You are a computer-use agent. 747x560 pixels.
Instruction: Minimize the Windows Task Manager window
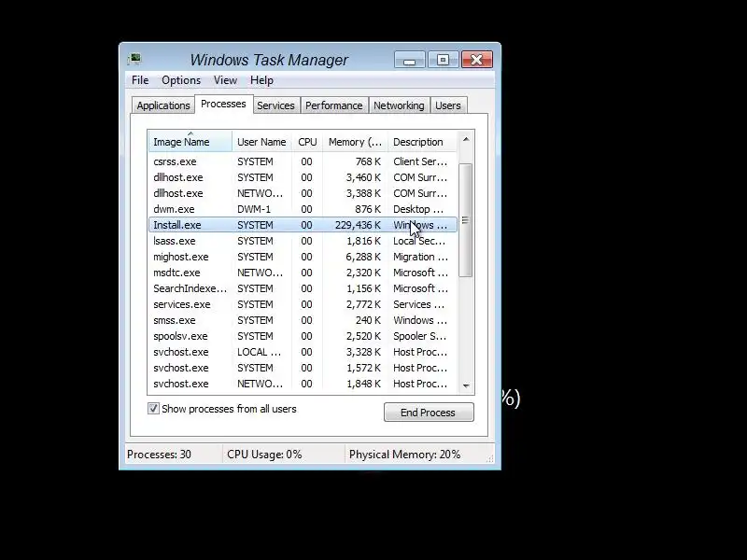pyautogui.click(x=410, y=60)
